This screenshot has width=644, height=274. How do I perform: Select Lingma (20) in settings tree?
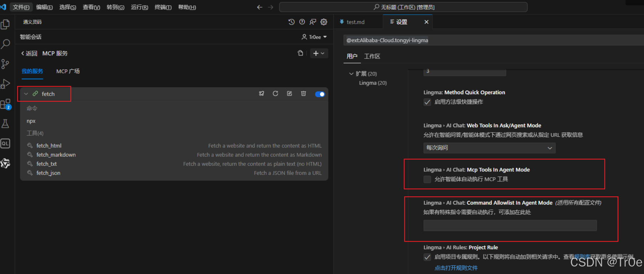[x=373, y=83]
